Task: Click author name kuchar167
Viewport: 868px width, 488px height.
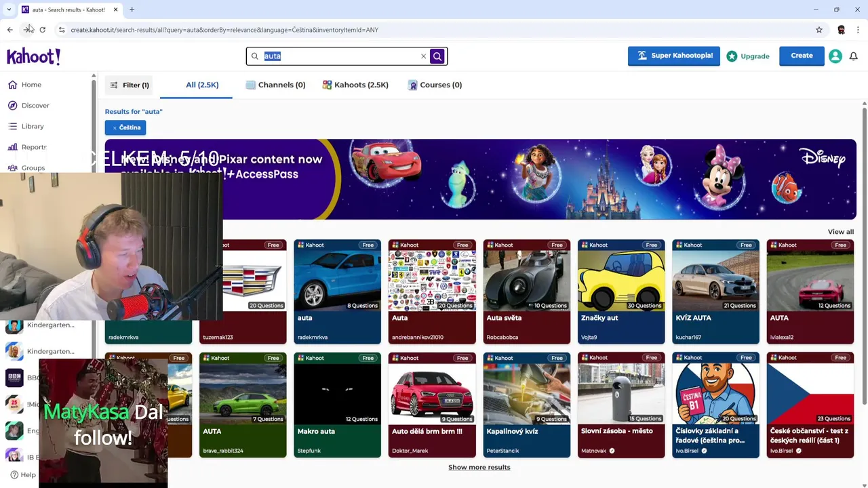Action: coord(689,337)
